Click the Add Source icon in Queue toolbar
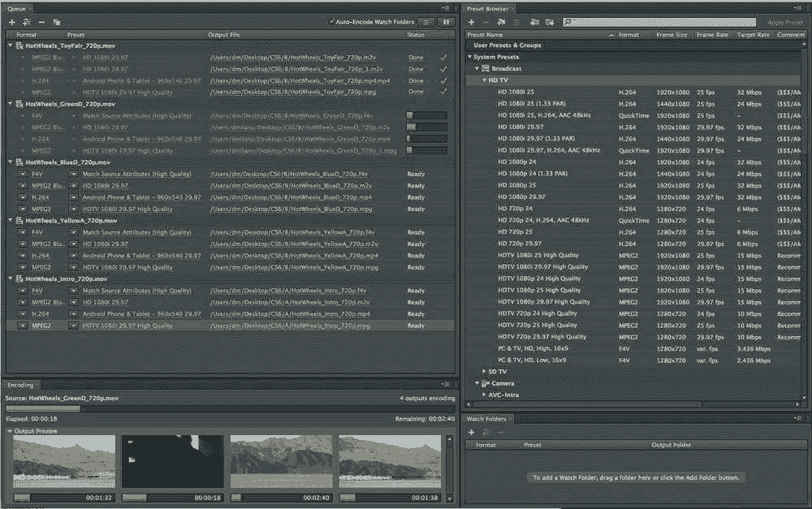The height and width of the screenshot is (509, 812). click(x=11, y=23)
